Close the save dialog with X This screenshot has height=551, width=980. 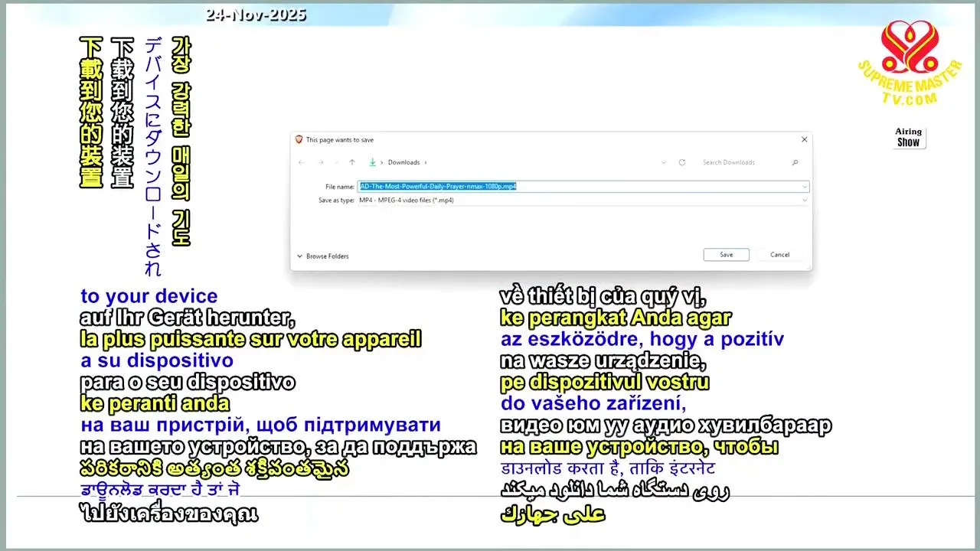coord(804,139)
